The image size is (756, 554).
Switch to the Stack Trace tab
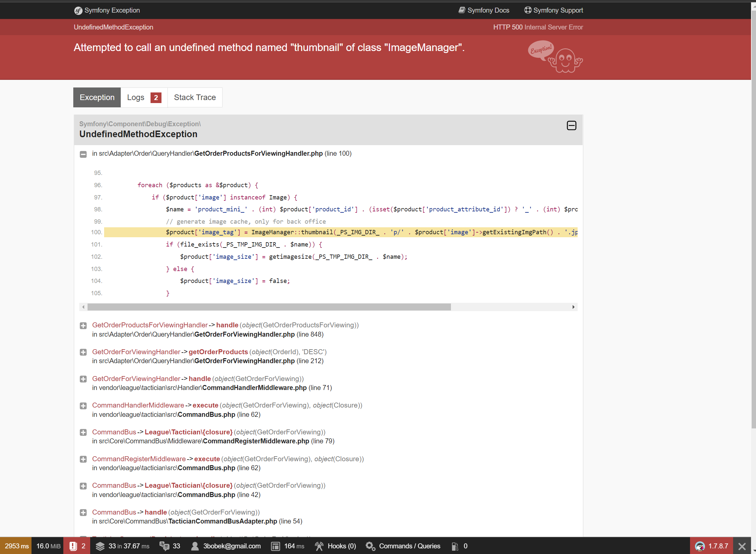pos(195,97)
